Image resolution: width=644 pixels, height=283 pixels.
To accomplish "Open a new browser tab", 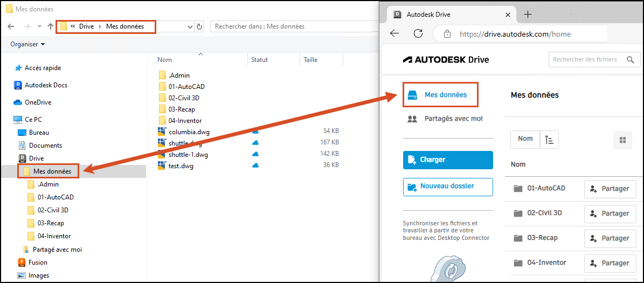I will [x=528, y=15].
